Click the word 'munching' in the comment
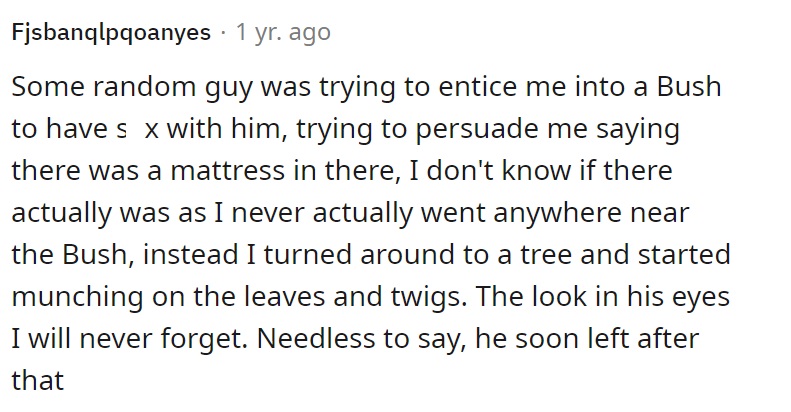 click(78, 297)
